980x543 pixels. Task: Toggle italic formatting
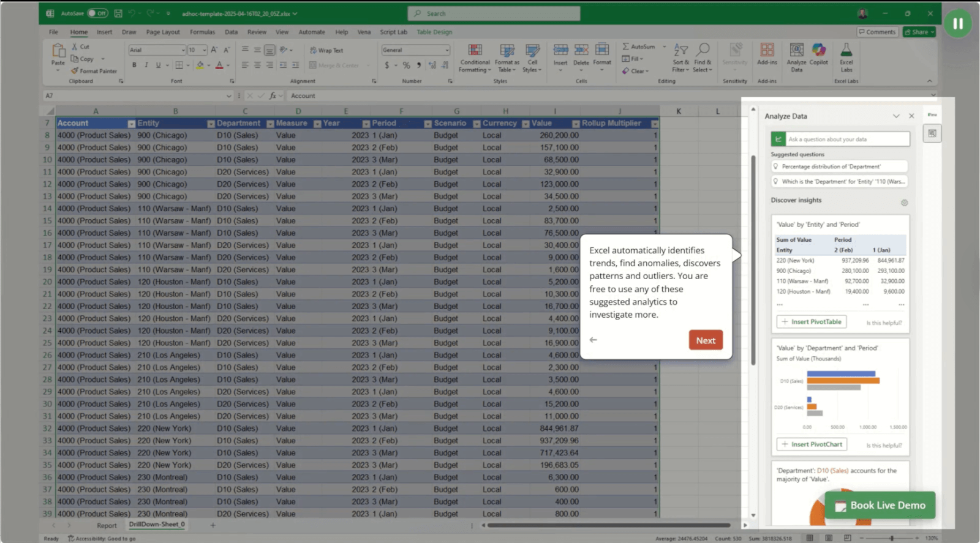(146, 65)
